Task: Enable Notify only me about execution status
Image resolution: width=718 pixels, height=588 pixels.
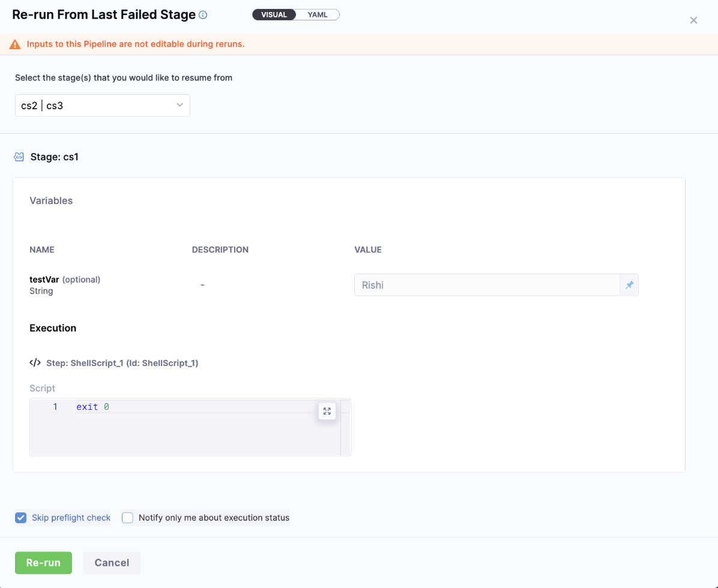Action: pos(127,518)
